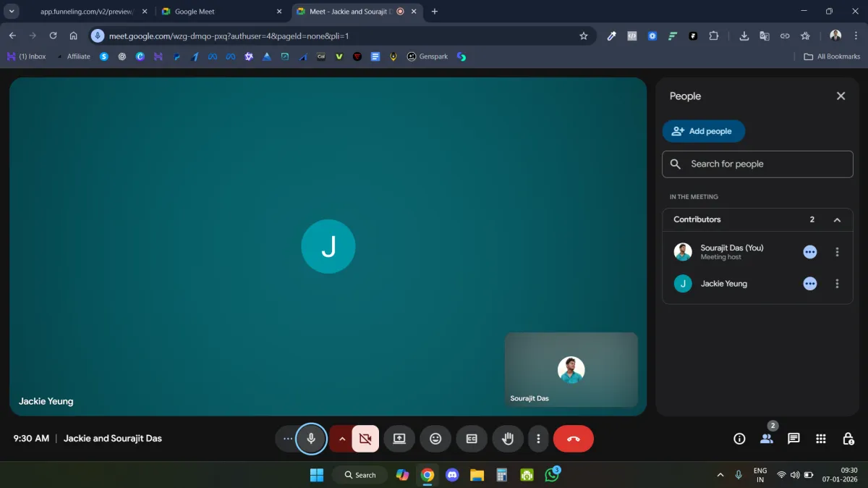Image resolution: width=868 pixels, height=488 pixels.
Task: Open the Windows Start menu
Action: (x=317, y=475)
